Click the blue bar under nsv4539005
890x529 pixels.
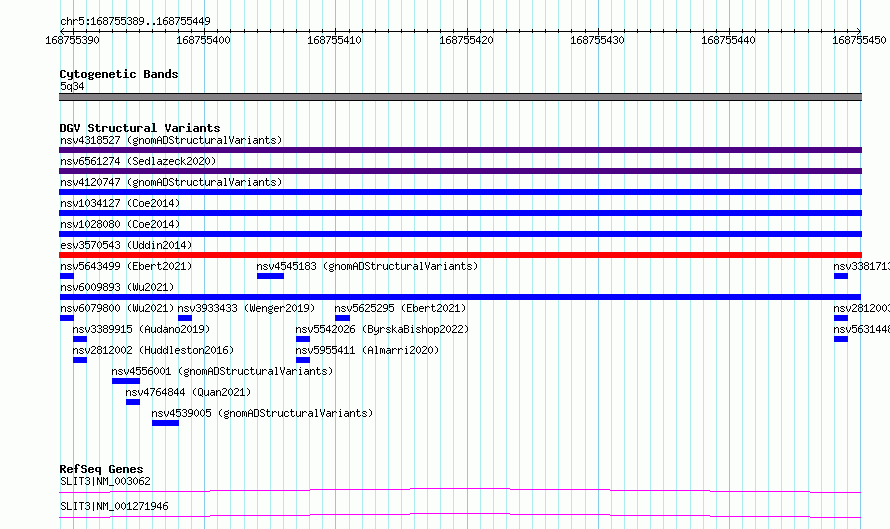(x=165, y=423)
